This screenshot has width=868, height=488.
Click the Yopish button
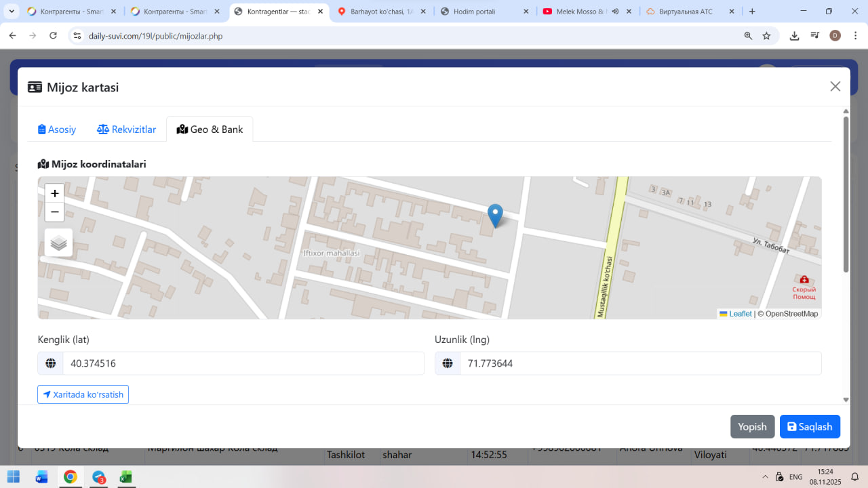click(x=752, y=426)
